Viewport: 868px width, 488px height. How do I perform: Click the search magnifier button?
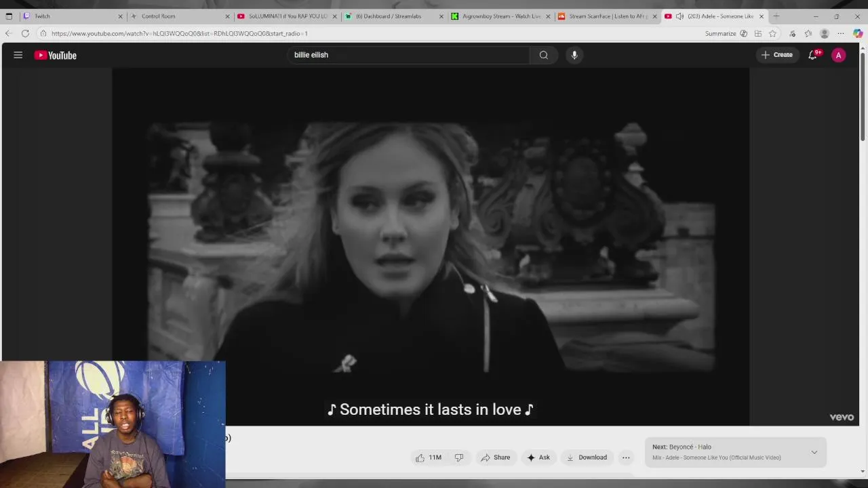[544, 55]
